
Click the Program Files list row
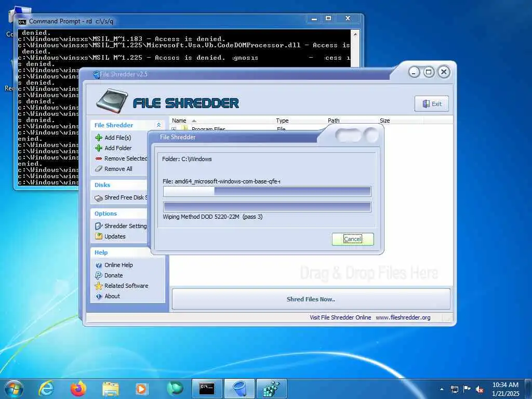tap(311, 129)
